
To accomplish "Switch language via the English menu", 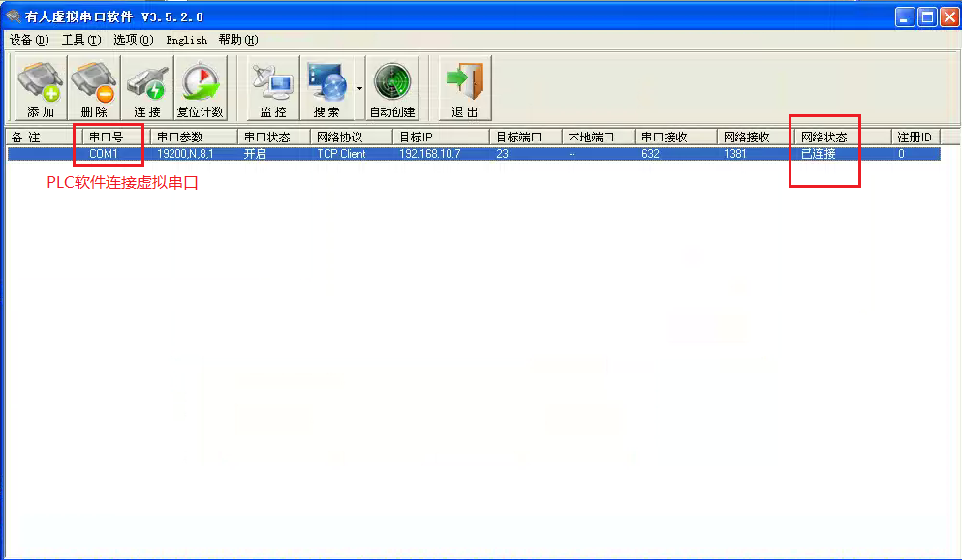I will point(186,40).
